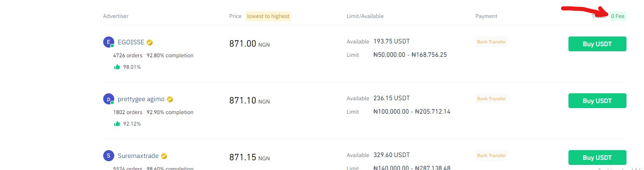
Task: Click the 0 Fee tag
Action: coord(618,16)
